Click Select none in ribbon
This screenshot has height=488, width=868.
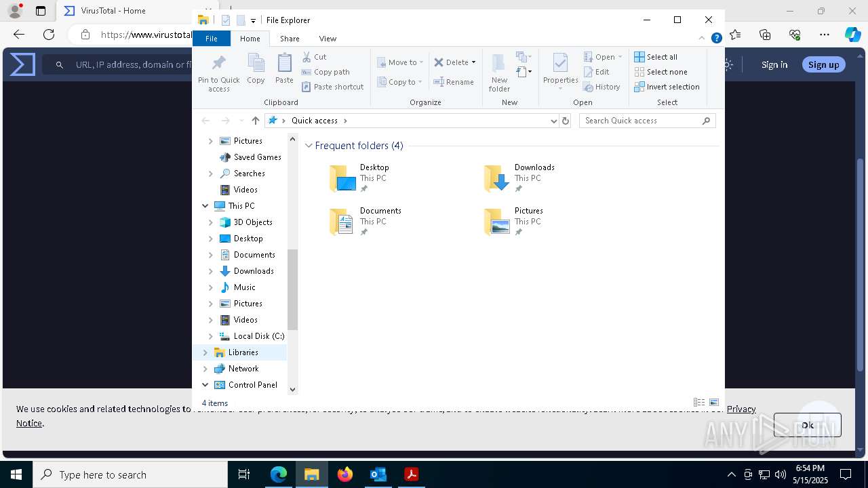click(x=660, y=72)
